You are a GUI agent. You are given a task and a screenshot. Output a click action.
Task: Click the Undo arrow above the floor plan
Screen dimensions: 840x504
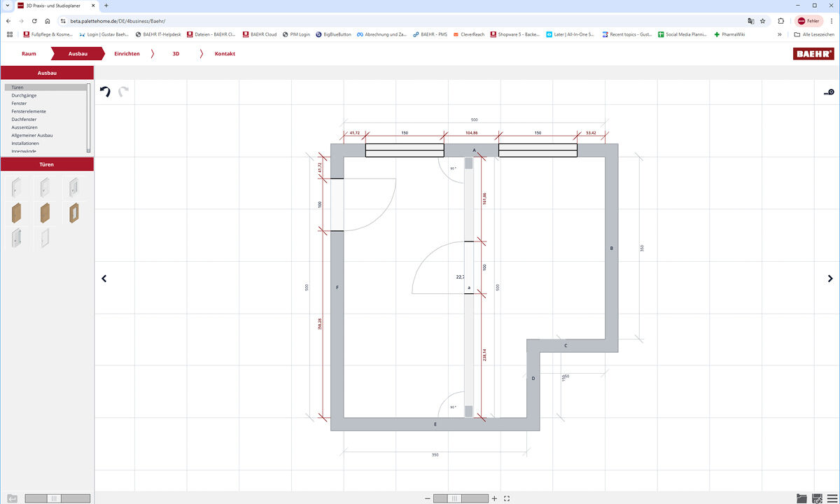[x=105, y=91]
